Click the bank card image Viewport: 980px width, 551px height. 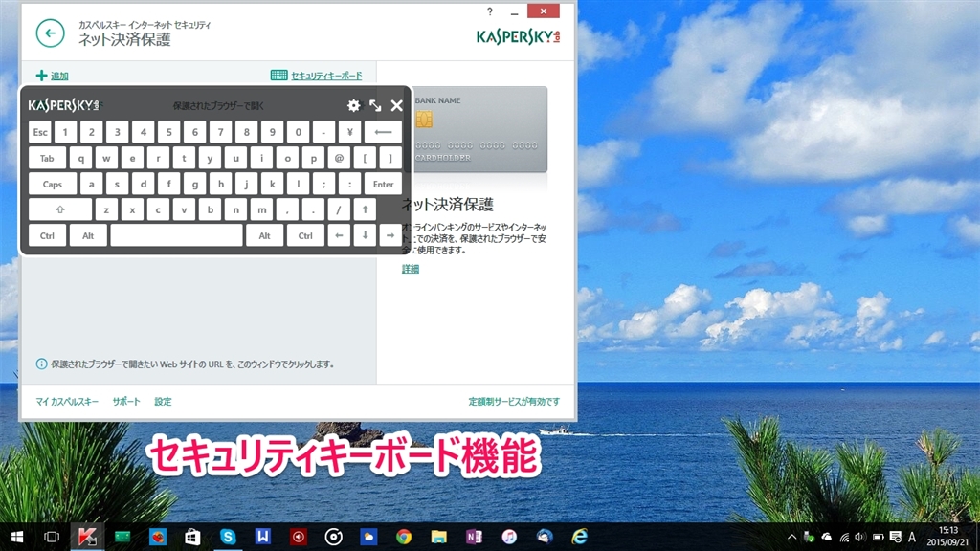(479, 129)
